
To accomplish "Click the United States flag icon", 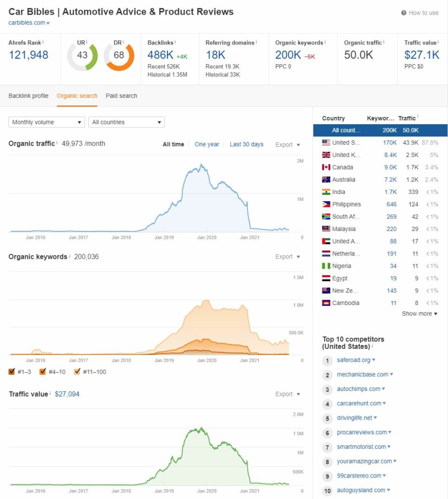I will pyautogui.click(x=326, y=143).
